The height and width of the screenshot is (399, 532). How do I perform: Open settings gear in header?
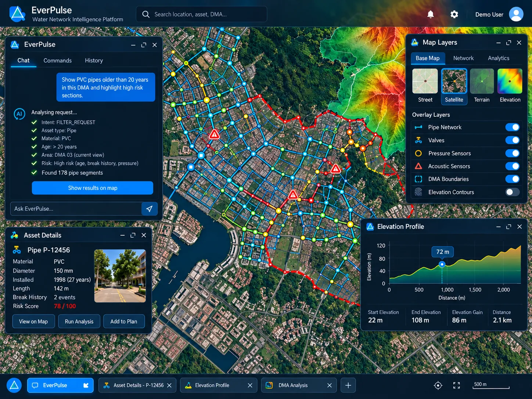(454, 14)
